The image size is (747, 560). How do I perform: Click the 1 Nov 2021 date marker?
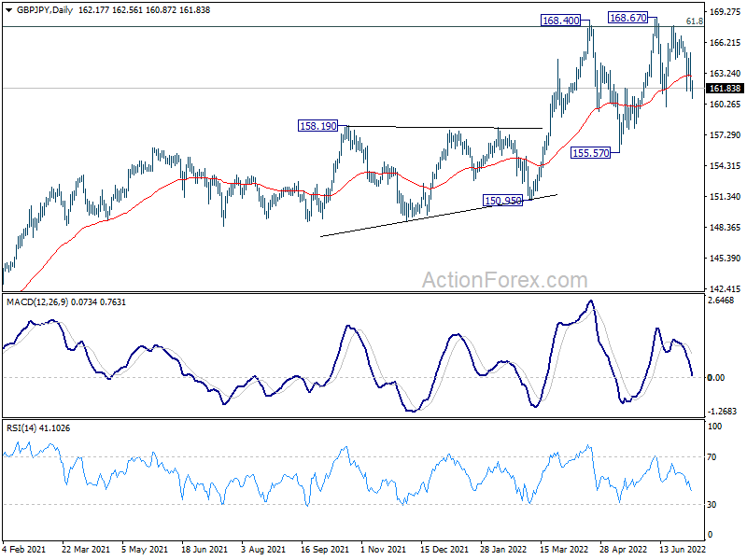384,549
